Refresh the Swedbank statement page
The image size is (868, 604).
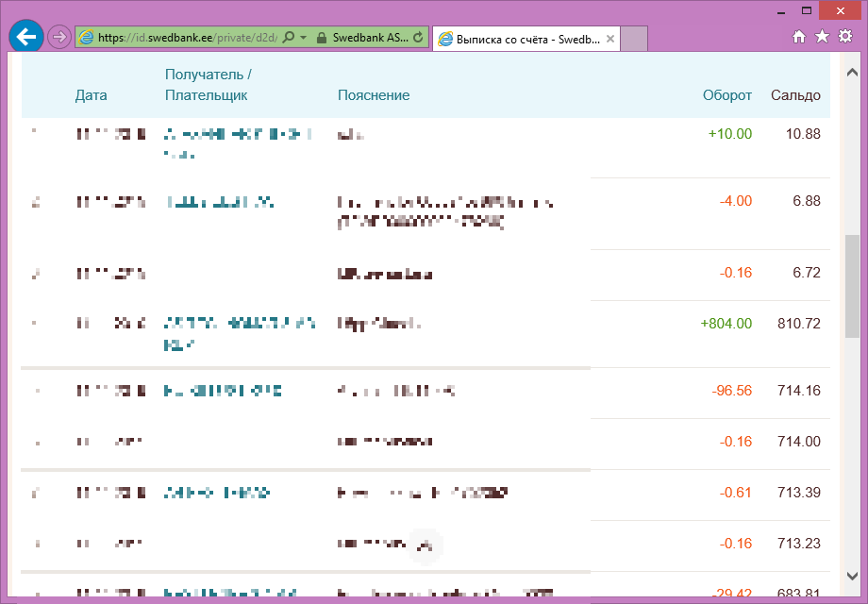416,37
